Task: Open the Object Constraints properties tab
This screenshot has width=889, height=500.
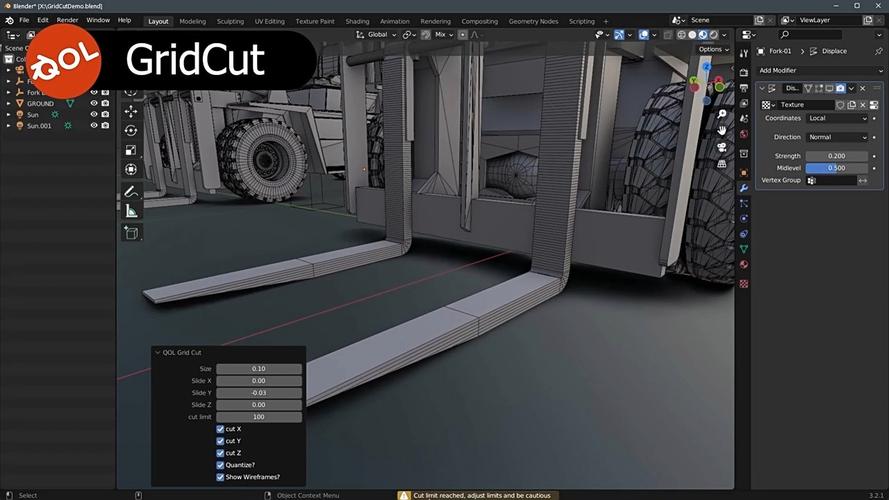Action: 744,234
